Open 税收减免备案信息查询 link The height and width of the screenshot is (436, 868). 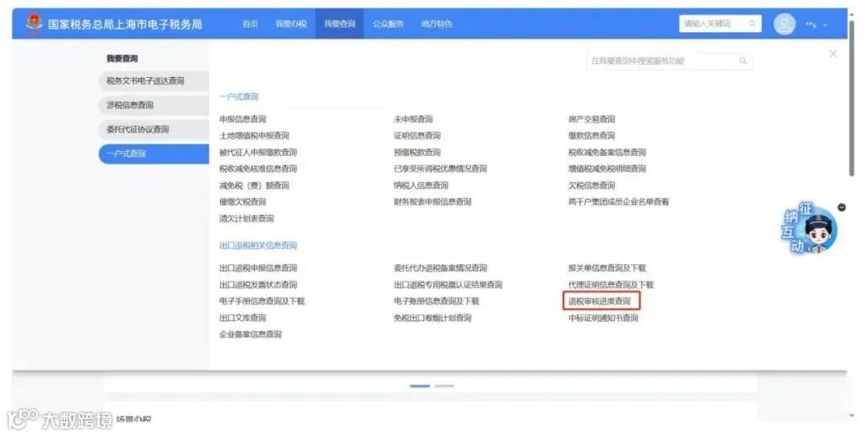pyautogui.click(x=607, y=152)
